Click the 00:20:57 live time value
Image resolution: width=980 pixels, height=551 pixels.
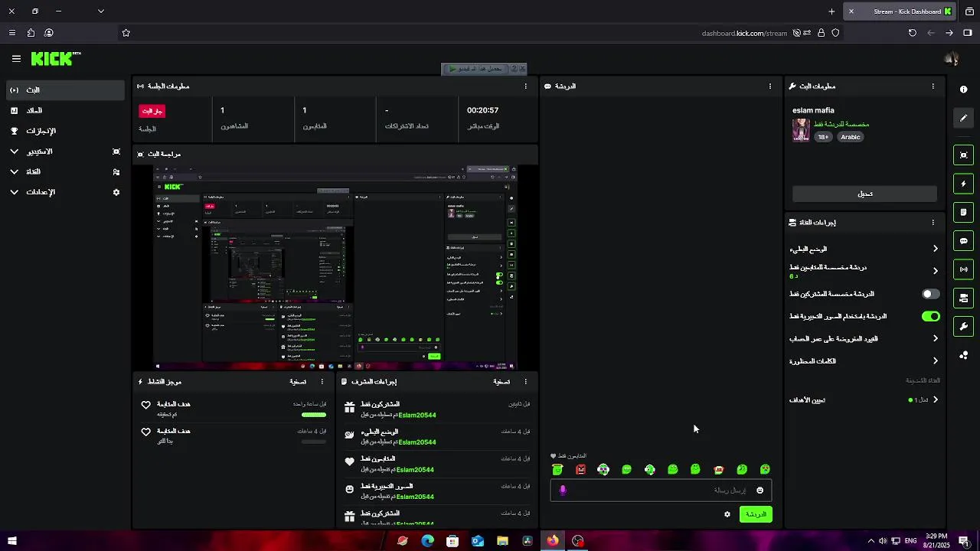[482, 110]
